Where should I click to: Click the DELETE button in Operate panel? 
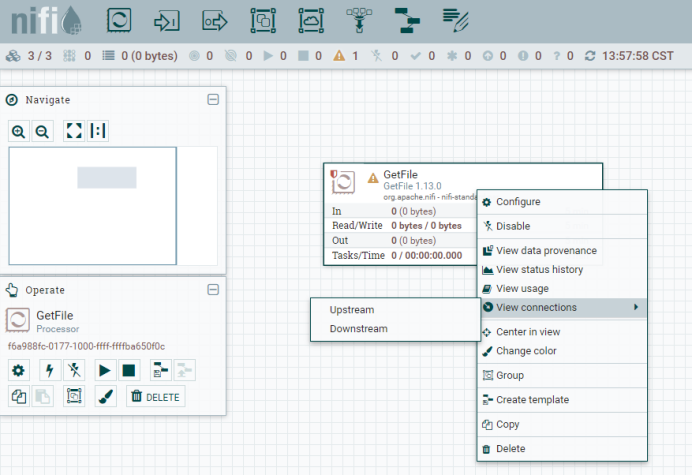point(156,396)
